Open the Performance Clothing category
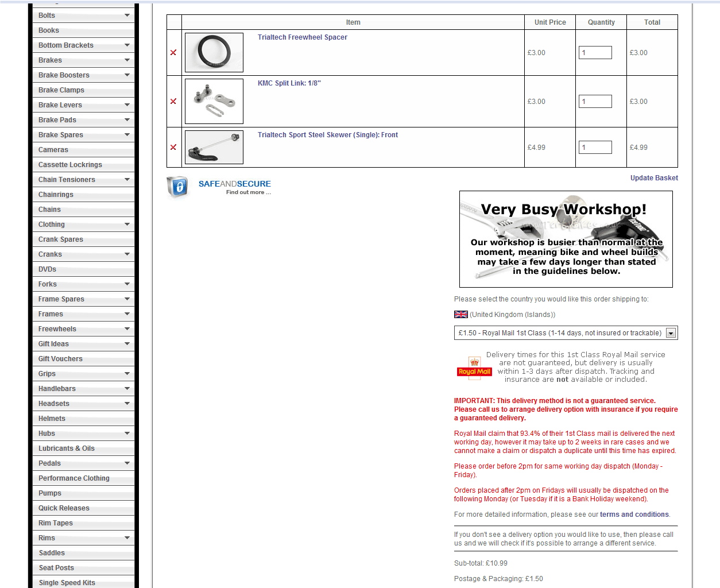 (84, 478)
